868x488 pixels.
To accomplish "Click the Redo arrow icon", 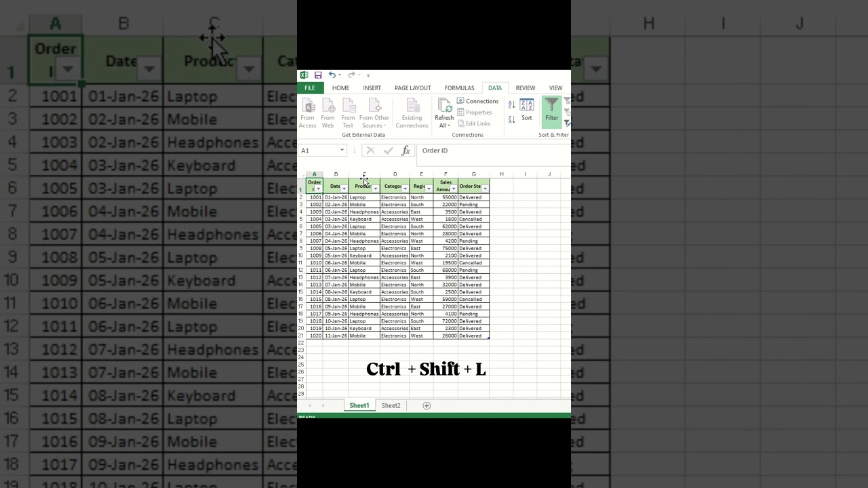I will [351, 75].
